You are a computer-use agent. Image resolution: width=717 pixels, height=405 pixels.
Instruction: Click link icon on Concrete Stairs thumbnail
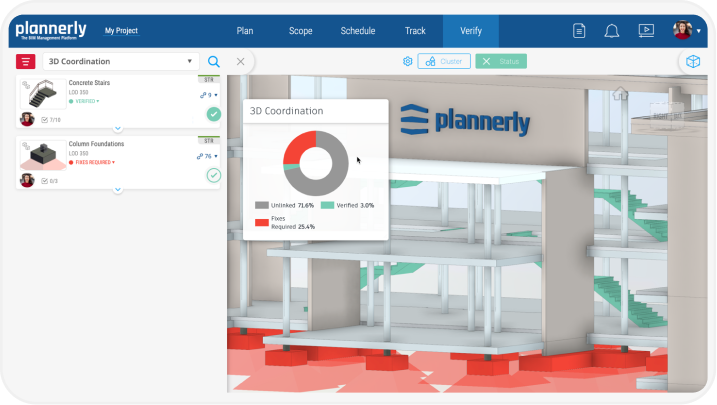click(26, 85)
